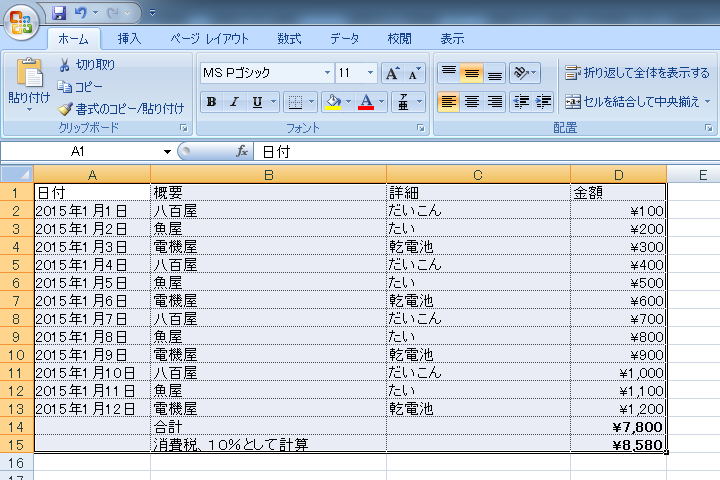Image resolution: width=720 pixels, height=480 pixels.
Task: Click the Undo icon
Action: pos(81,13)
